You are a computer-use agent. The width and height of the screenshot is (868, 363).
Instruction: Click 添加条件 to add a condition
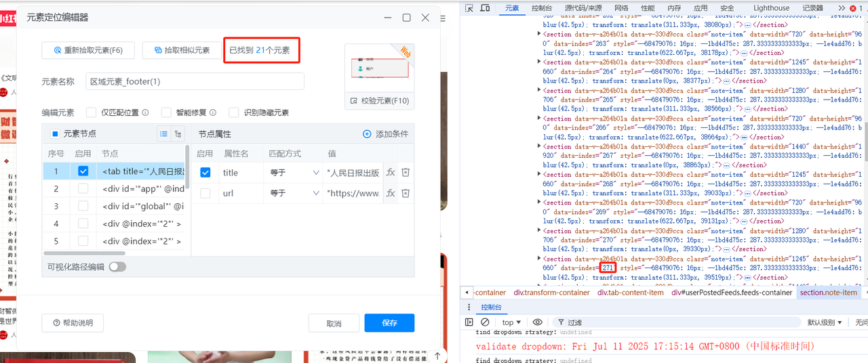pos(386,134)
